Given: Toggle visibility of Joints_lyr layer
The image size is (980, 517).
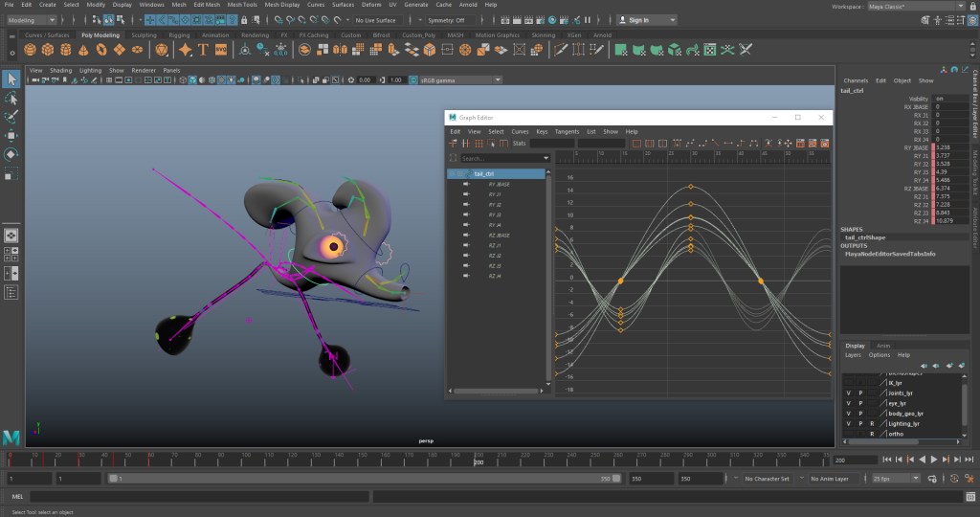Looking at the screenshot, I should (848, 393).
